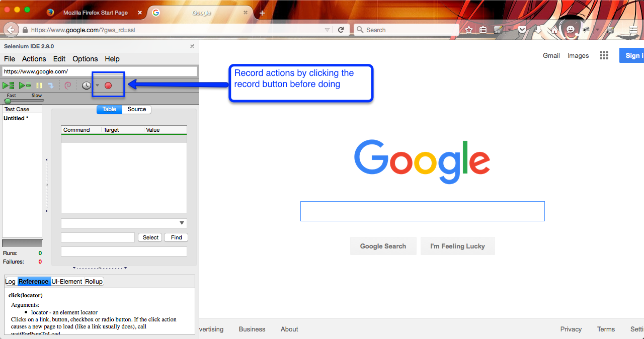Open the Options menu
Viewport: 644px width, 339px height.
point(85,59)
